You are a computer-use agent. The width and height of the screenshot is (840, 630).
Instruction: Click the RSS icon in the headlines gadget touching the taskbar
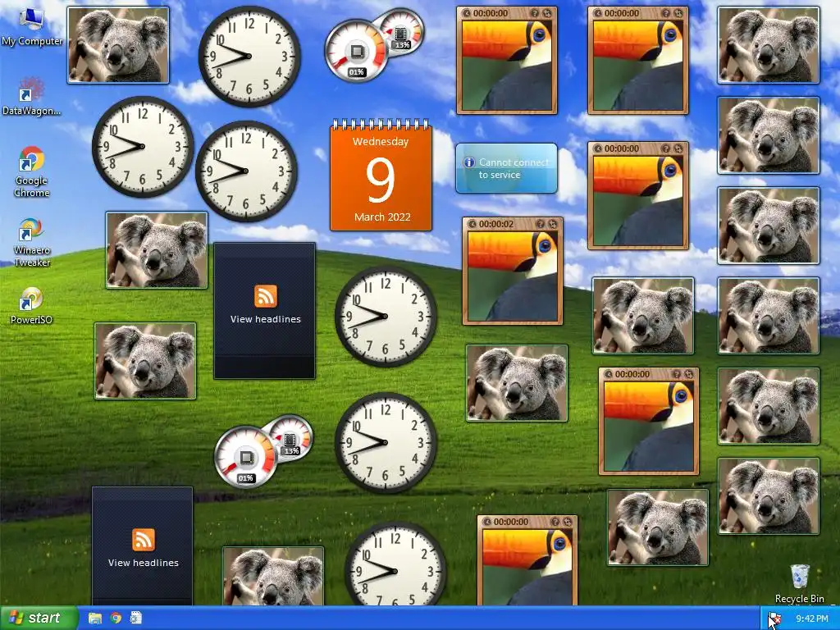point(143,540)
